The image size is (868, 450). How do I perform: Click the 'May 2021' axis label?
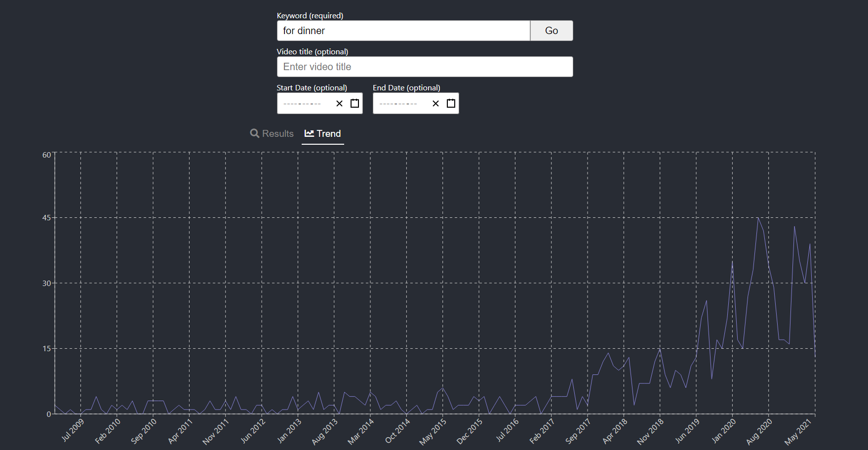pyautogui.click(x=798, y=432)
